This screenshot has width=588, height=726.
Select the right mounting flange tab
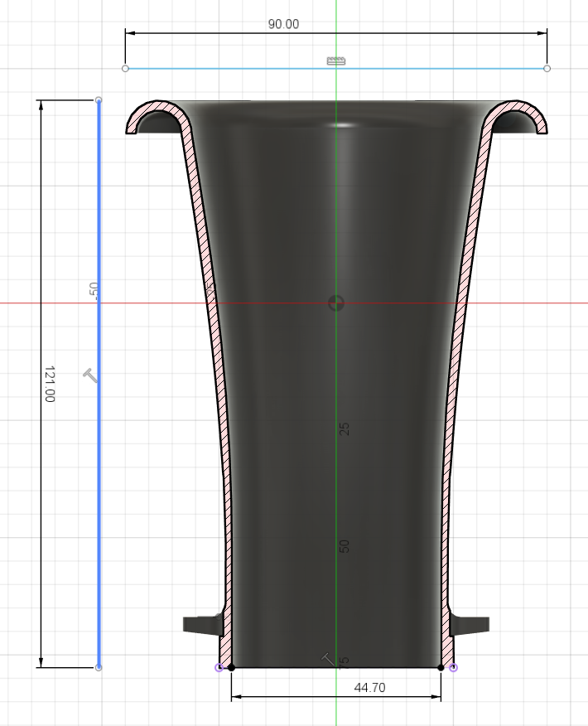[x=474, y=624]
